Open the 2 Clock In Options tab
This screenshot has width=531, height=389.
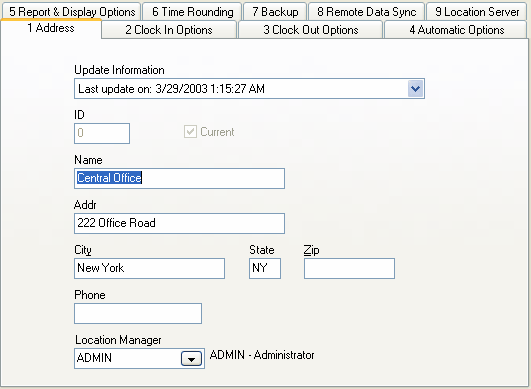pos(169,30)
